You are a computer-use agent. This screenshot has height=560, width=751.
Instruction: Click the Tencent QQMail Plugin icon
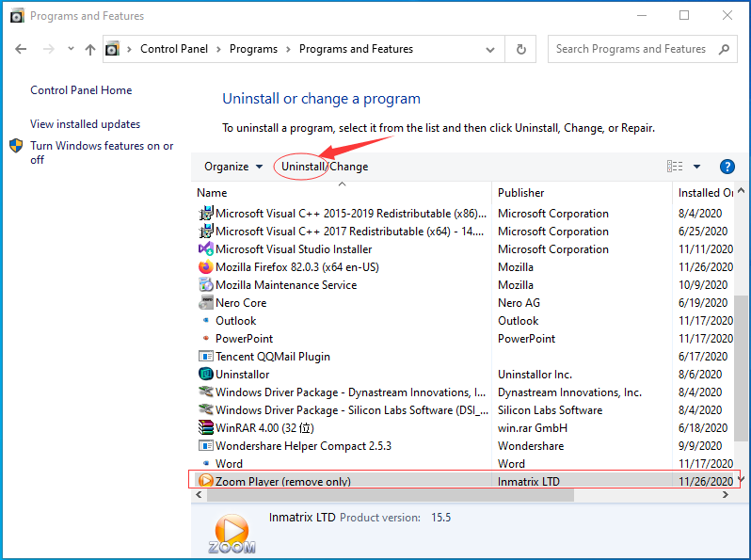click(x=206, y=356)
